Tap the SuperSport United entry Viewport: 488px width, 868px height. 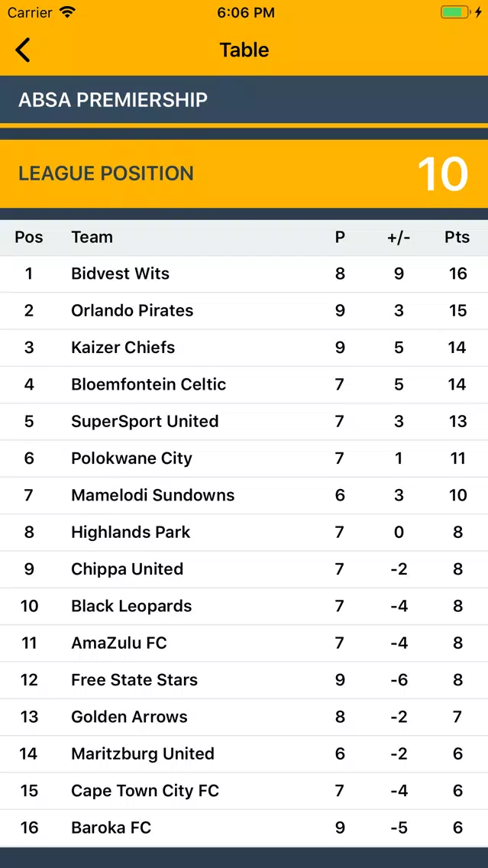pyautogui.click(x=244, y=421)
